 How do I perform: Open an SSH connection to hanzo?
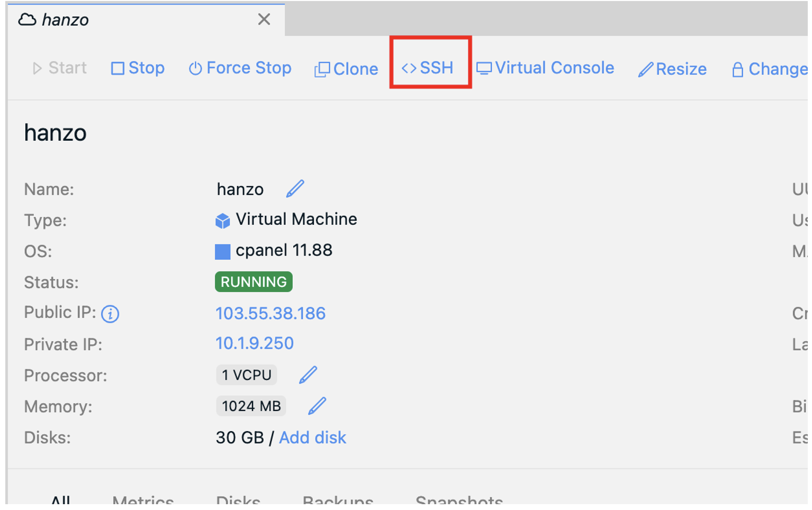point(429,67)
